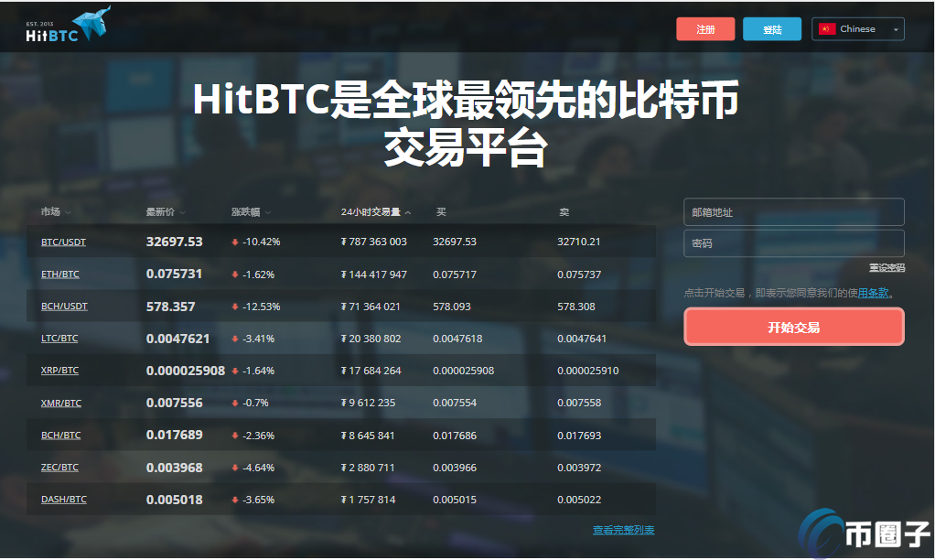
Task: Click the down arrow beside -12.53%
Action: coord(235,307)
